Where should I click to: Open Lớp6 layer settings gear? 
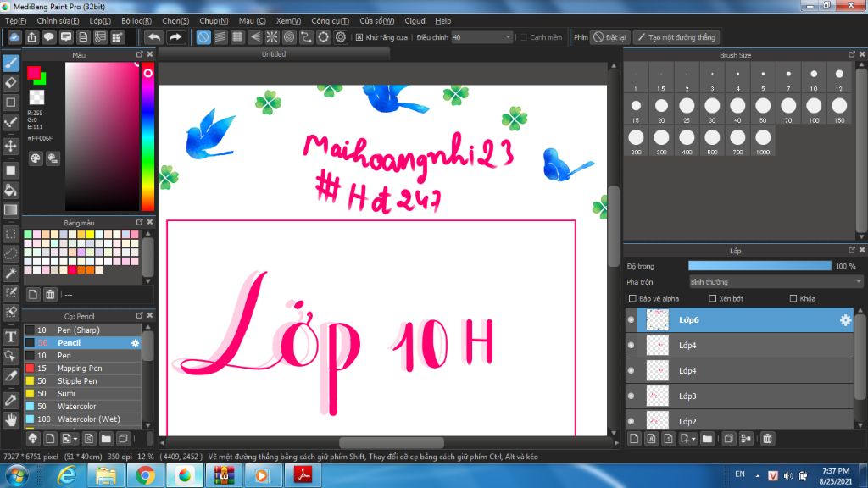tap(845, 319)
